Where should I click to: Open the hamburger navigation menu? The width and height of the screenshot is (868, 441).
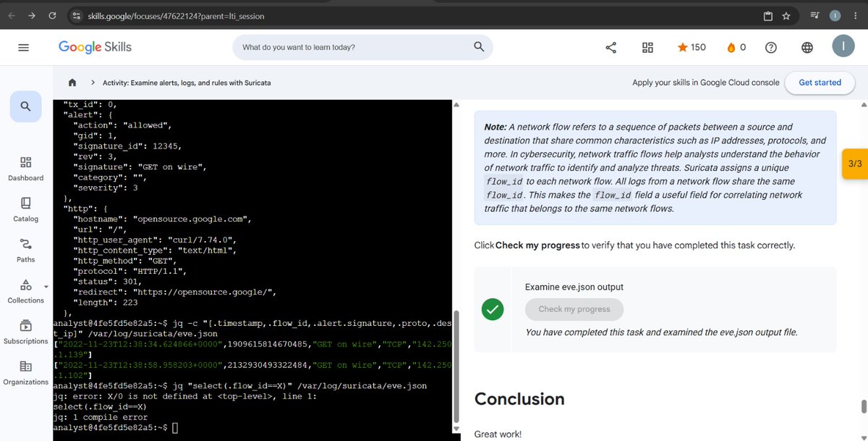pyautogui.click(x=23, y=47)
